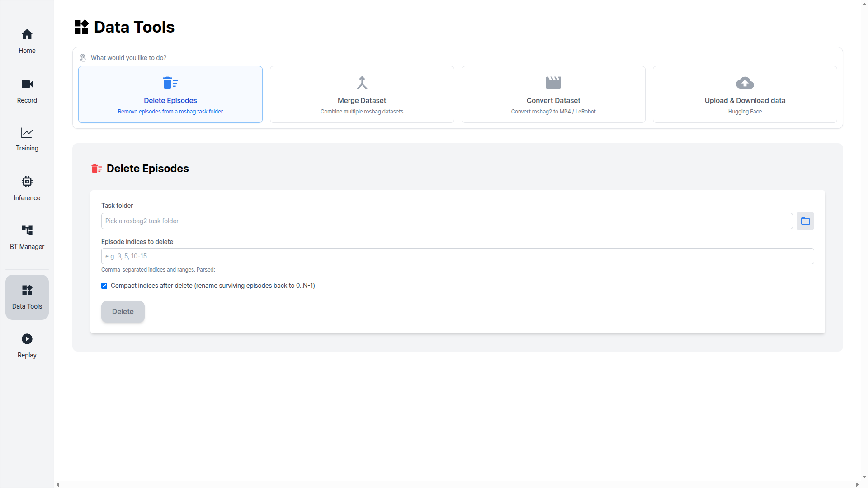Open the Record camera icon page

coord(27,91)
